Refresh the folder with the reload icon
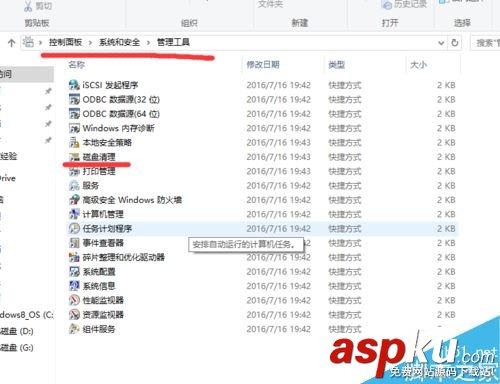This screenshot has width=500, height=384. pyautogui.click(x=455, y=43)
